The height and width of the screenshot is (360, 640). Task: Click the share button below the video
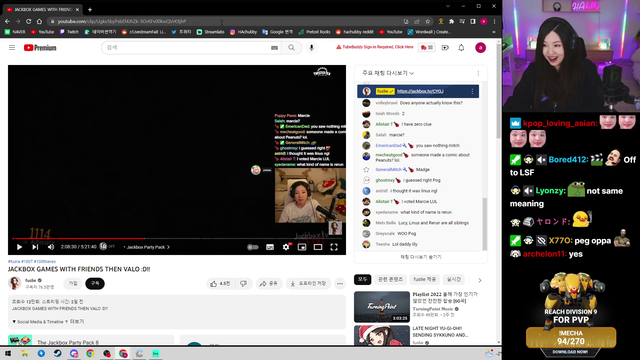[269, 283]
